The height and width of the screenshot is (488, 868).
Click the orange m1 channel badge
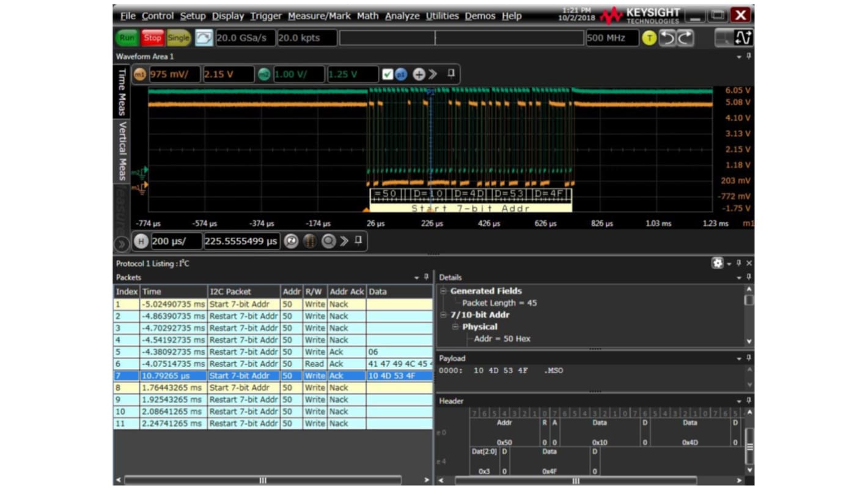(140, 75)
